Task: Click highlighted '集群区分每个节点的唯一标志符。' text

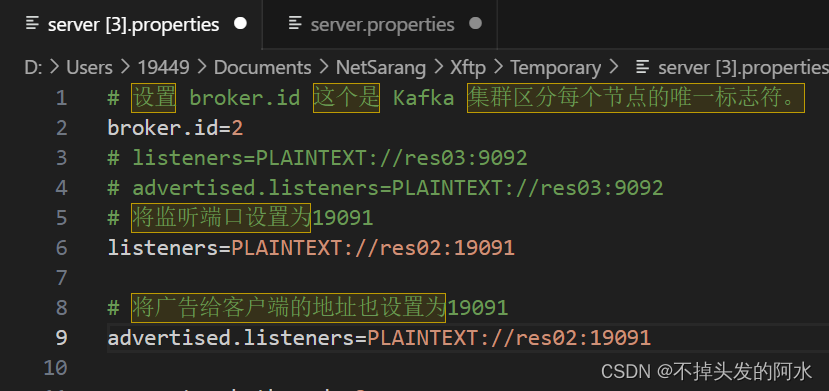Action: click(x=635, y=98)
